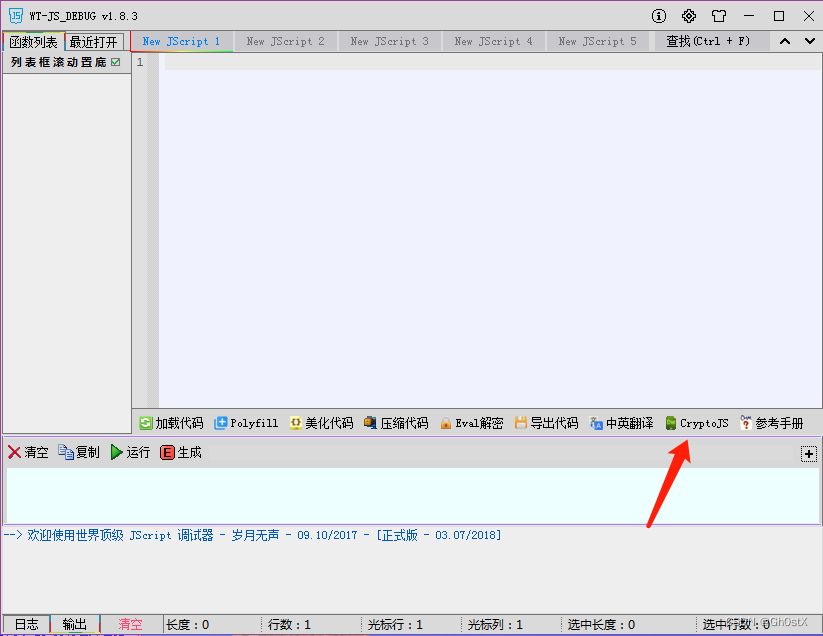Click the 行数 : 1 status entry
This screenshot has height=636, width=823.
coord(289,624)
